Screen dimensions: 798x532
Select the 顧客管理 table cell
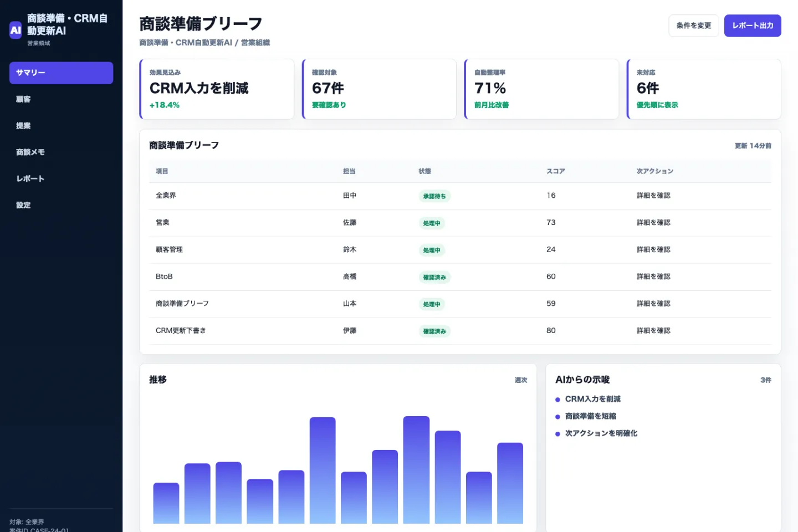pyautogui.click(x=169, y=250)
